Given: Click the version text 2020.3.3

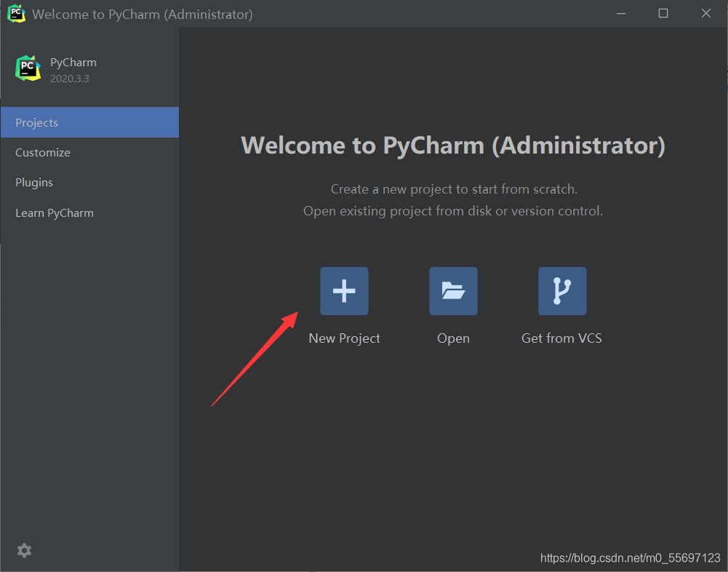Looking at the screenshot, I should point(70,79).
